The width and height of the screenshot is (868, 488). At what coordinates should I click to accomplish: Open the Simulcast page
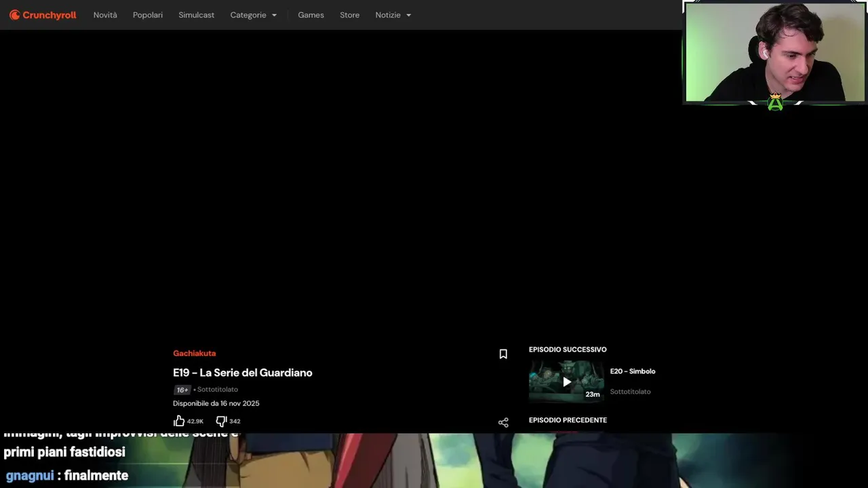coord(196,15)
